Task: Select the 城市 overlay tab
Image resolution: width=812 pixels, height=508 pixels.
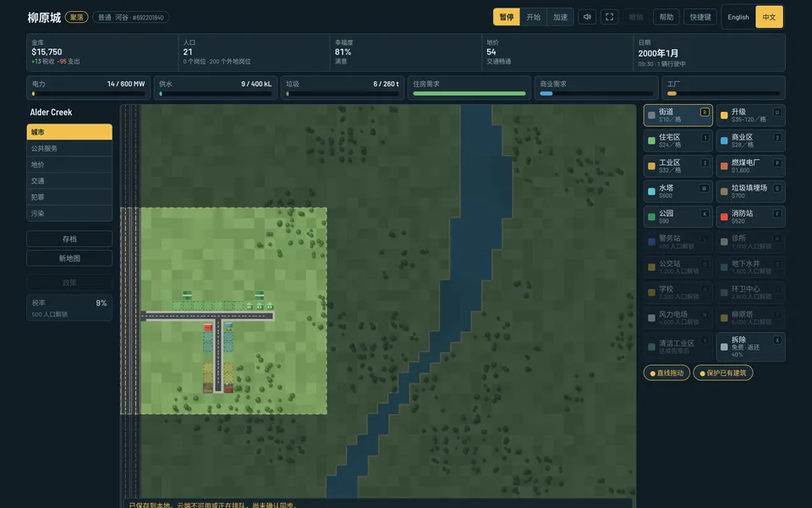Action: (x=69, y=132)
